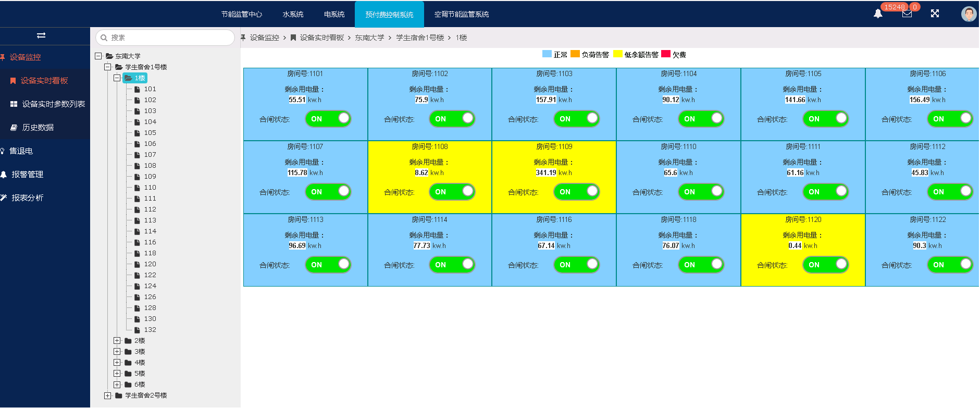
Task: Collapse the 1楼 tree node
Action: pos(117,78)
